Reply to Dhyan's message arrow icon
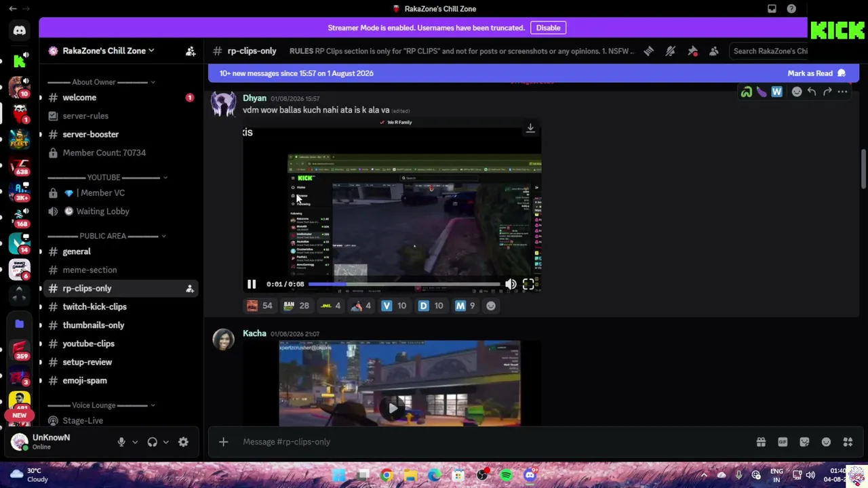The image size is (868, 488). (812, 91)
